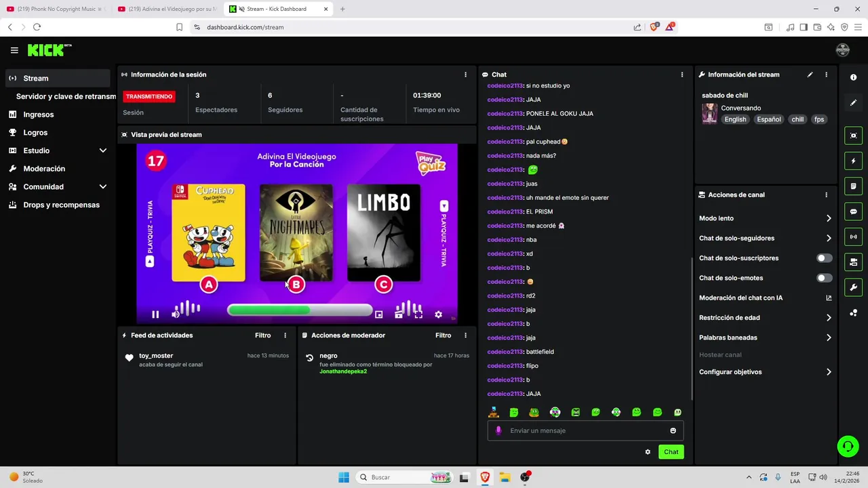This screenshot has width=868, height=488.
Task: Click the document notes icon in right sidebar
Action: tap(853, 186)
